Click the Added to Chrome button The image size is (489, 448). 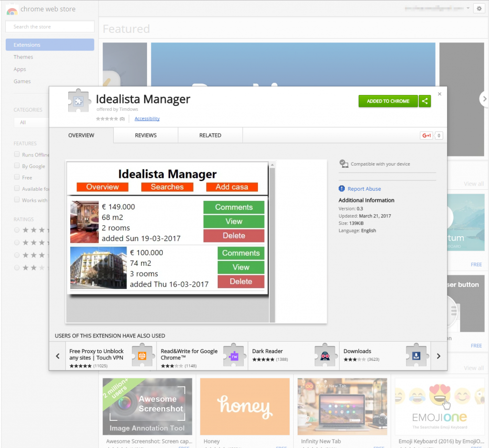click(388, 101)
